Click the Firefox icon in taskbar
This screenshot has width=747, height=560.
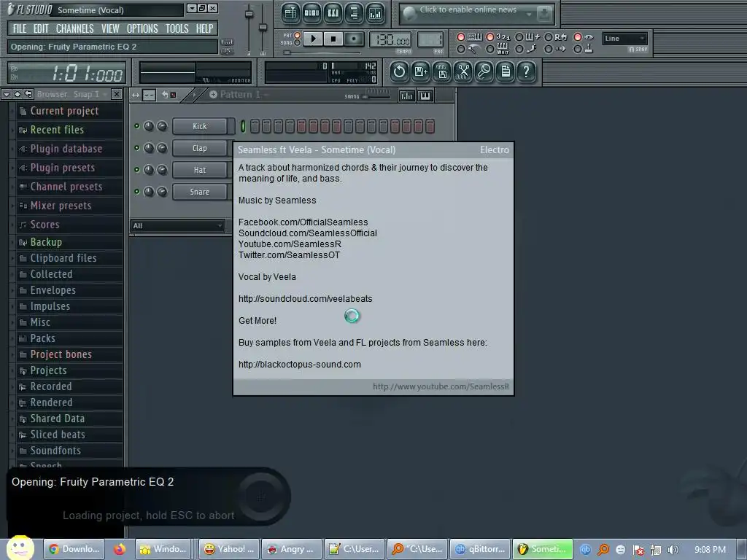pos(119,549)
